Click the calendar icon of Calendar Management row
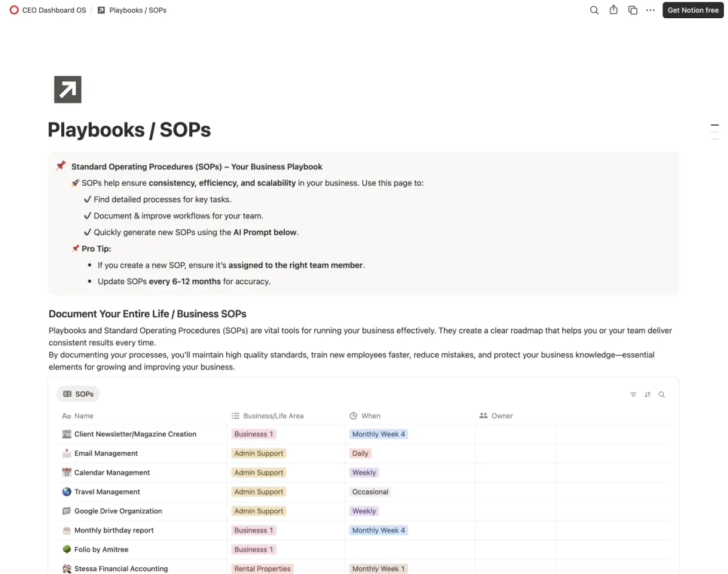Image resolution: width=728 pixels, height=574 pixels. pyautogui.click(x=67, y=473)
